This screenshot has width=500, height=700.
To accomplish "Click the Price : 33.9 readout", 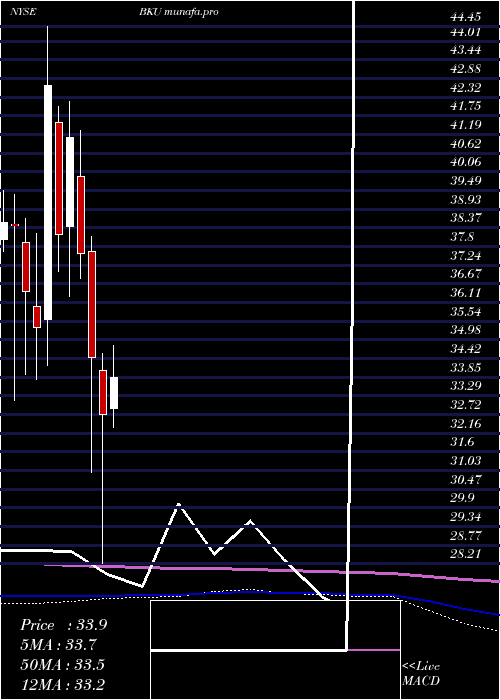I will [x=63, y=625].
